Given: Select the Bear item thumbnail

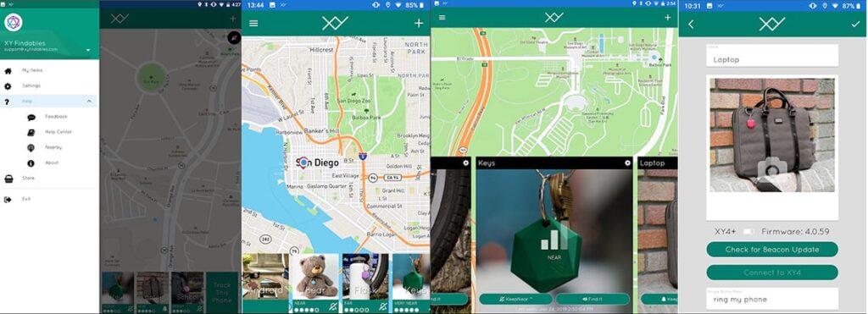Looking at the screenshot, I should (x=315, y=277).
